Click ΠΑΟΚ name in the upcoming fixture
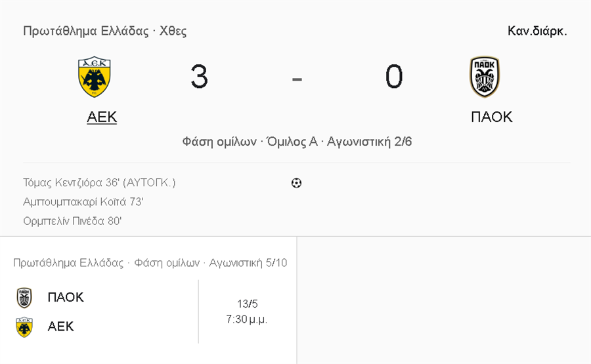This screenshot has width=591, height=364. (x=66, y=297)
